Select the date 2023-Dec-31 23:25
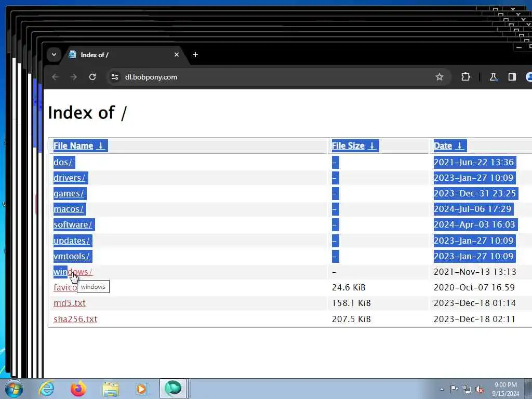The image size is (532, 399). [x=475, y=193]
